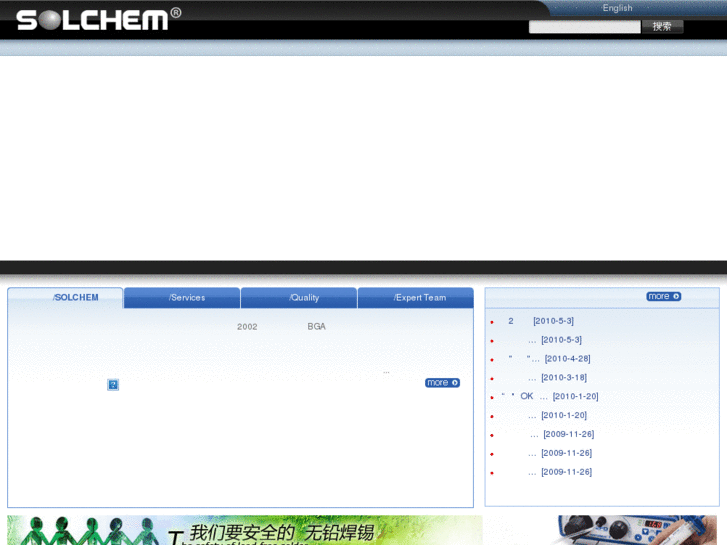This screenshot has width=727, height=545.
Task: Focus the search input field
Action: (x=584, y=27)
